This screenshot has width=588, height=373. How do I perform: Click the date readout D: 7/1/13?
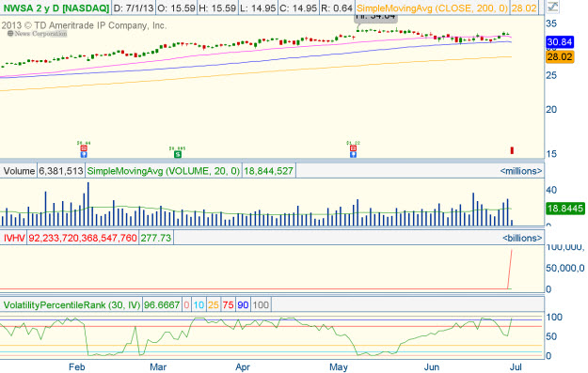coord(134,8)
